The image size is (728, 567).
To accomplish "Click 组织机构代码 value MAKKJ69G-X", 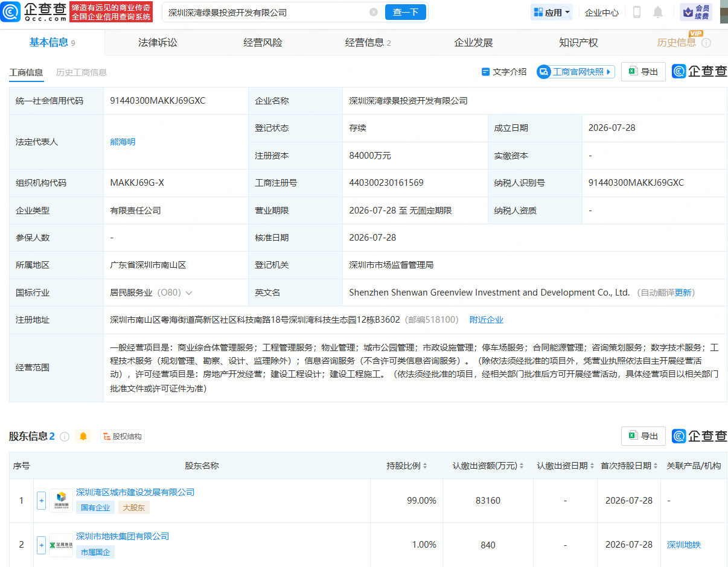I will click(137, 183).
